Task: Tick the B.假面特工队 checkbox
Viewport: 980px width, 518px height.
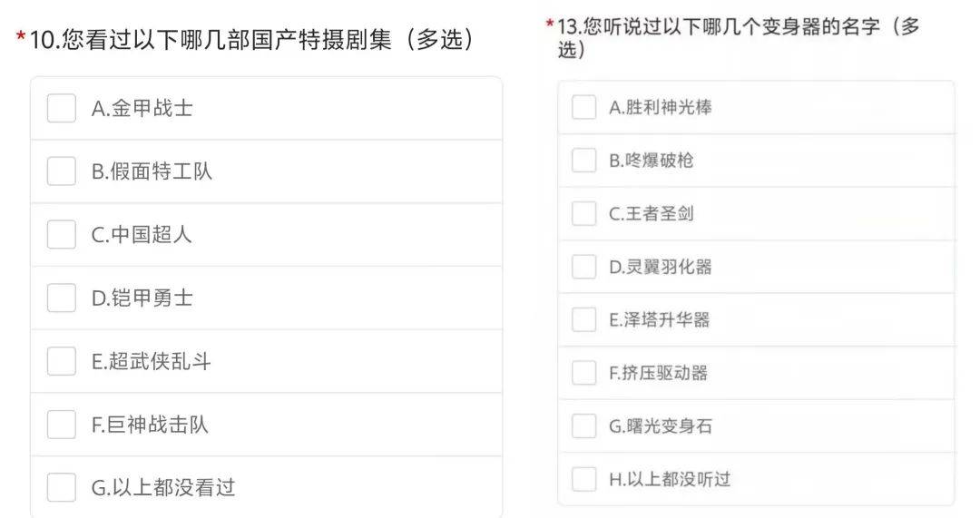Action: pos(62,171)
